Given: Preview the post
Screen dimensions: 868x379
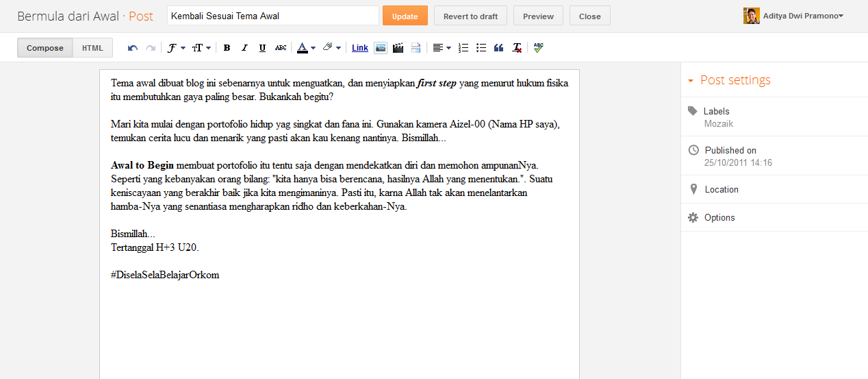Looking at the screenshot, I should click(538, 16).
